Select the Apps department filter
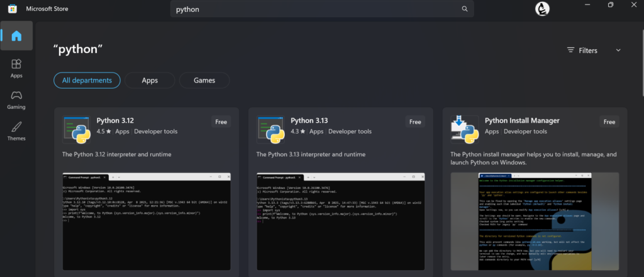 click(150, 81)
